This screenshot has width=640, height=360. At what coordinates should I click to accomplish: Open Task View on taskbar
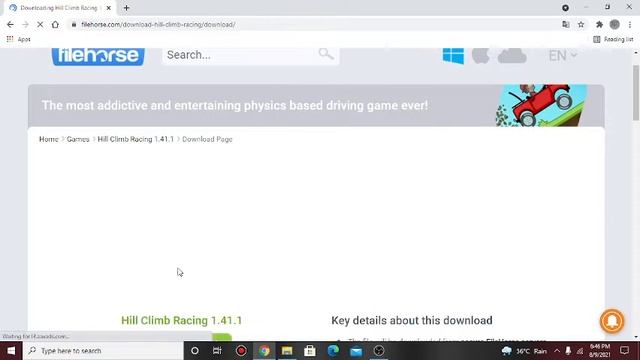coord(217,351)
